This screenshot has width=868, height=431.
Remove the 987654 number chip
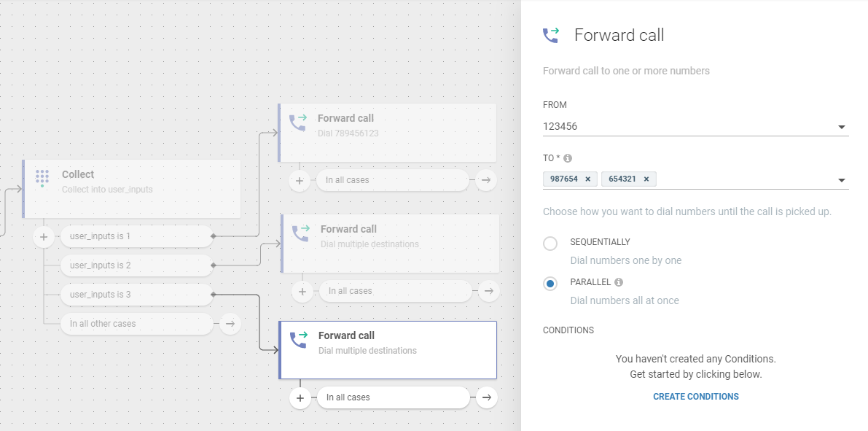tap(587, 179)
